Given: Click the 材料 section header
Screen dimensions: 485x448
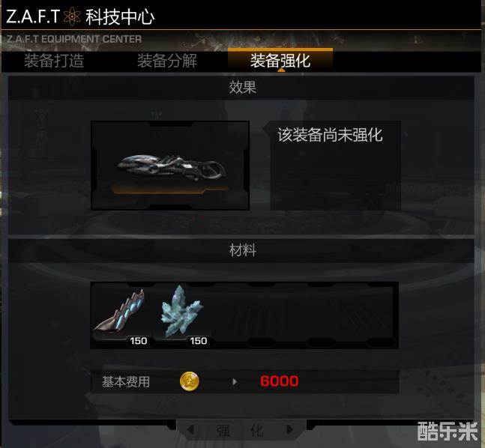Looking at the screenshot, I should [243, 250].
